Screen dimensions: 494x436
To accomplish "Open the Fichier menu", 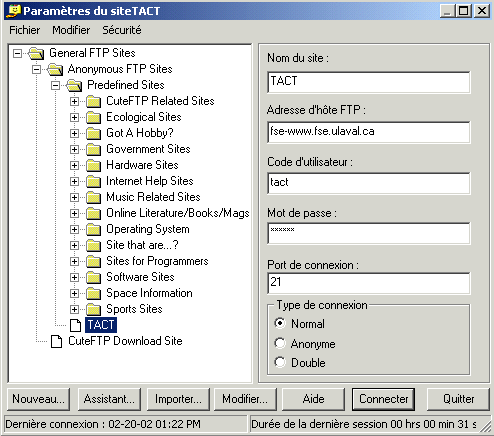I will (x=24, y=30).
